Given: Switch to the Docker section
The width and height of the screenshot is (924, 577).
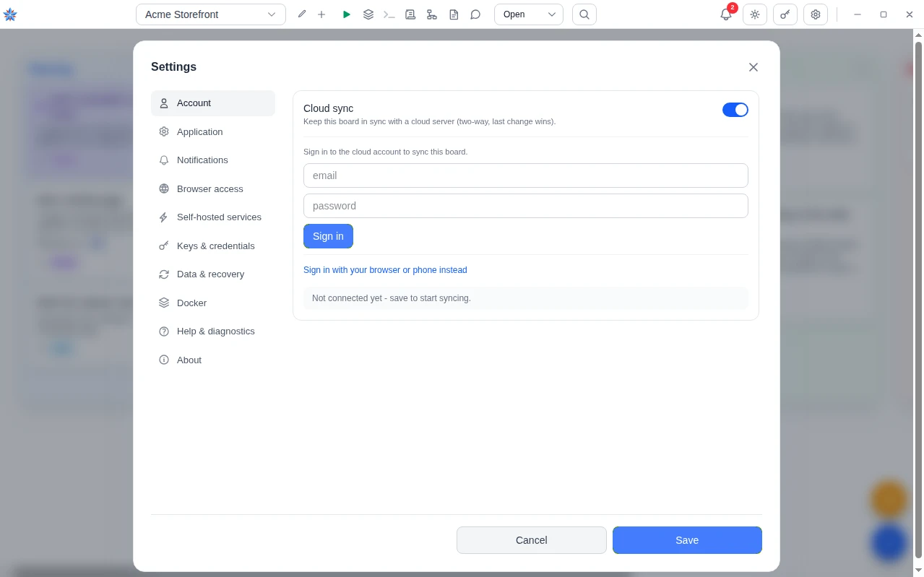Looking at the screenshot, I should [x=213, y=303].
